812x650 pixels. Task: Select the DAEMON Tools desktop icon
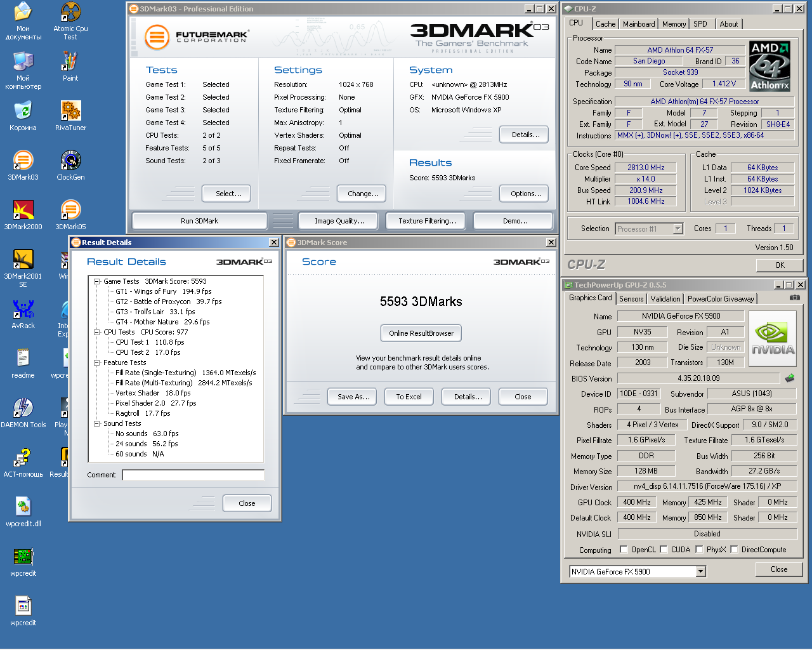[x=23, y=413]
